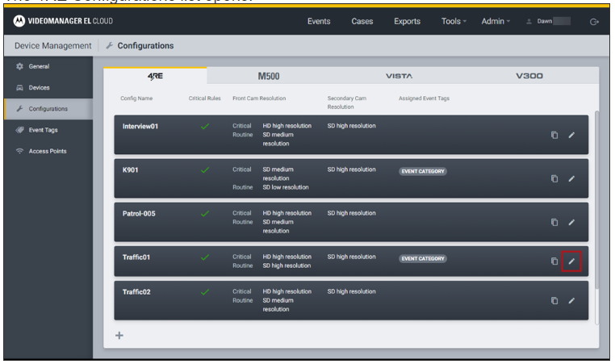
Task: Switch to the V300 tab
Action: tap(529, 76)
